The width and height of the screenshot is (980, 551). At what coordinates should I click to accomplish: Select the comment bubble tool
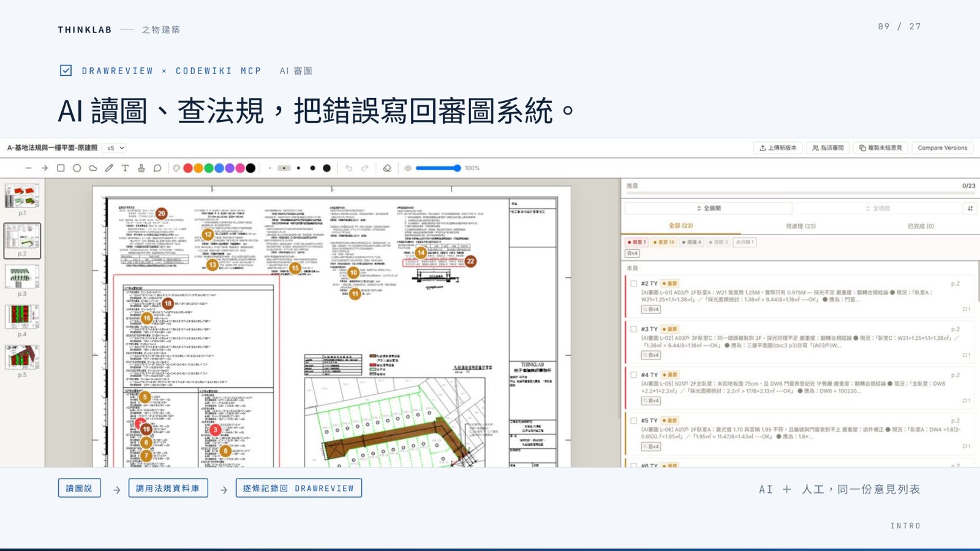pos(157,168)
